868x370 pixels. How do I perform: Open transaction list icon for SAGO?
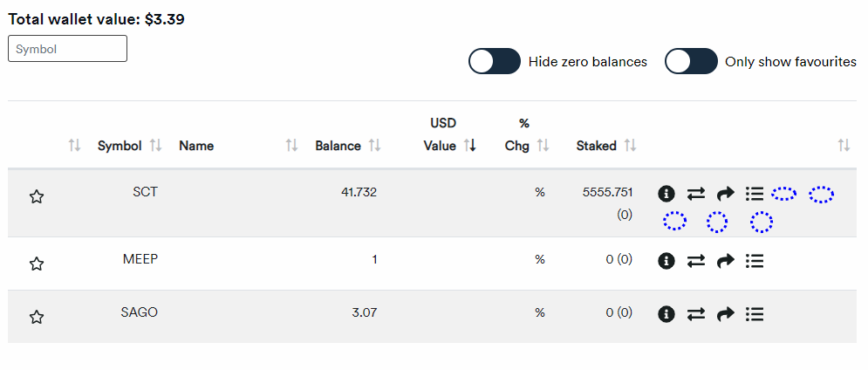[x=755, y=314]
